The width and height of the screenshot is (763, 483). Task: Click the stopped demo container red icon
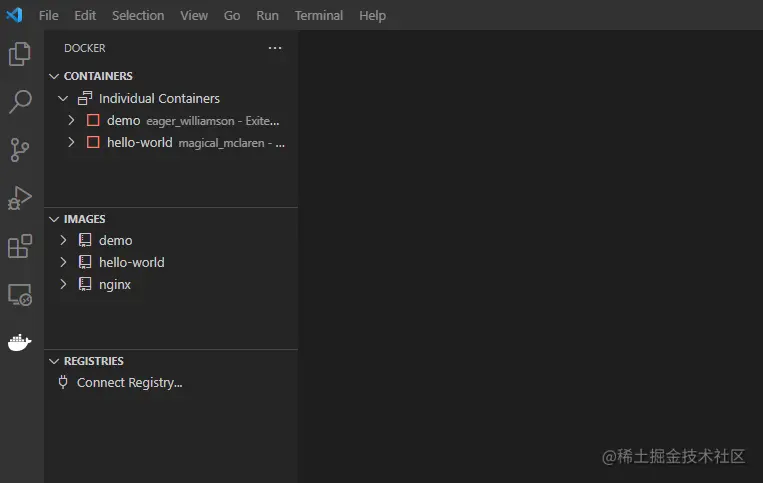pos(93,120)
